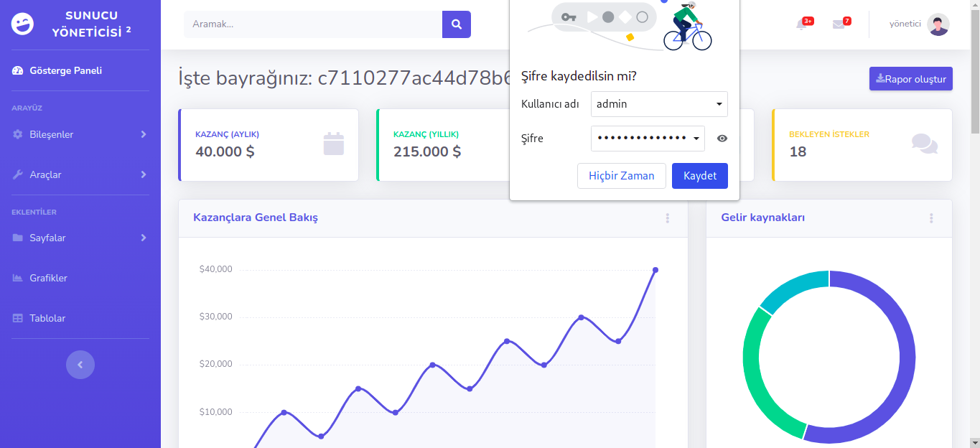Viewport: 980px width, 448px height.
Task: Click the Şifre kaydedilsin mi? prompt text
Action: coord(579,75)
